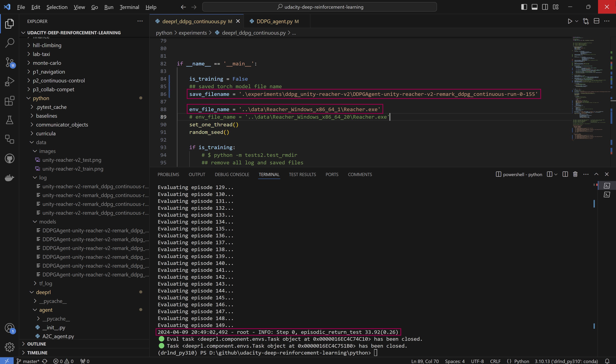Viewport: 616px width, 364px height.
Task: Open the Testing flask icon view
Action: pos(10,120)
